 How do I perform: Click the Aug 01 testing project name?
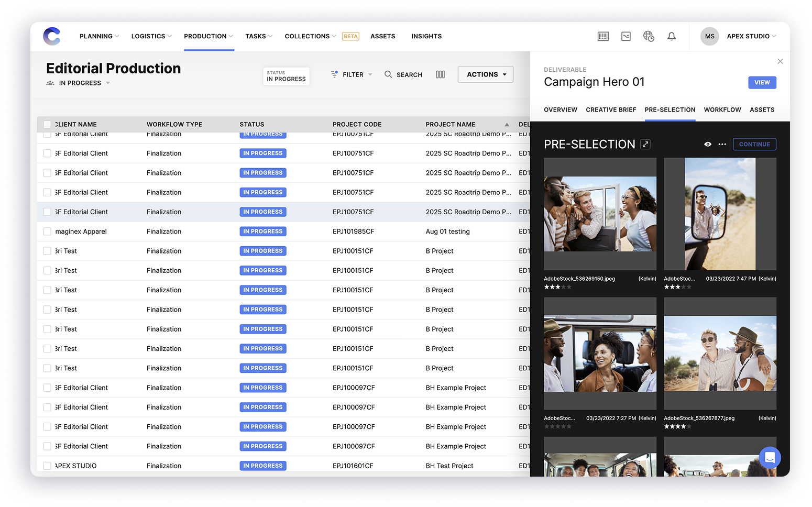click(x=447, y=232)
